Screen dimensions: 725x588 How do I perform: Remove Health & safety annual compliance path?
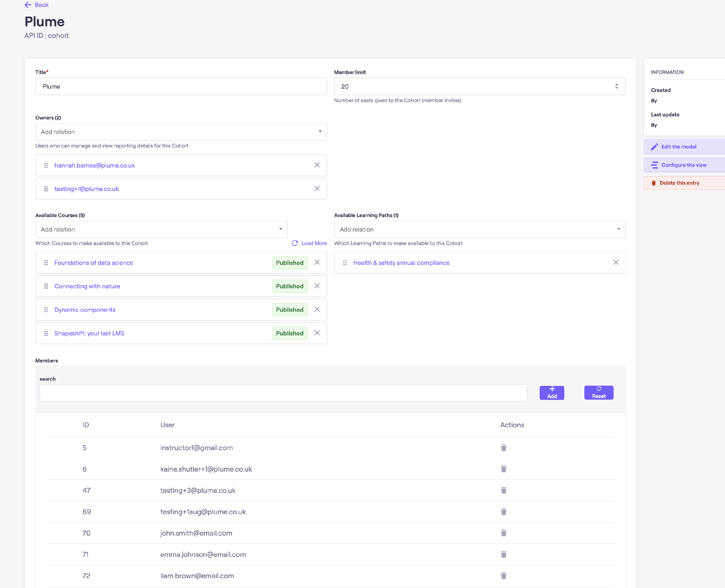[616, 262]
